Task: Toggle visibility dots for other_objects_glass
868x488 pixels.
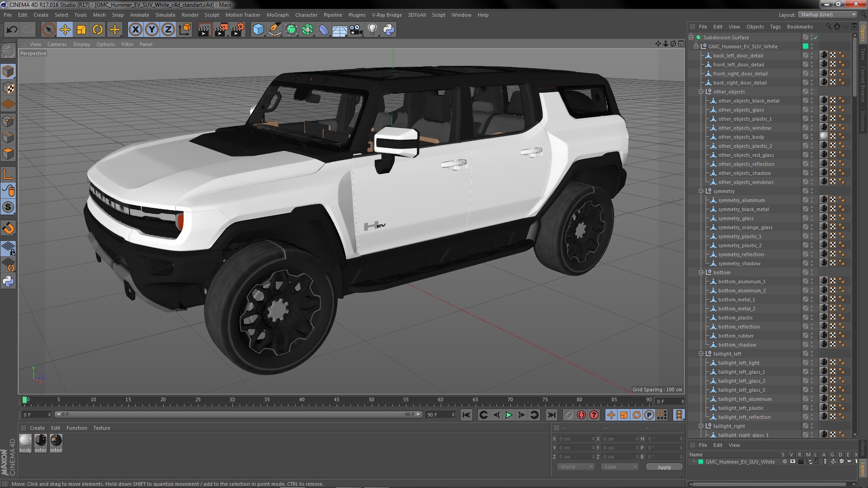Action: [811, 110]
